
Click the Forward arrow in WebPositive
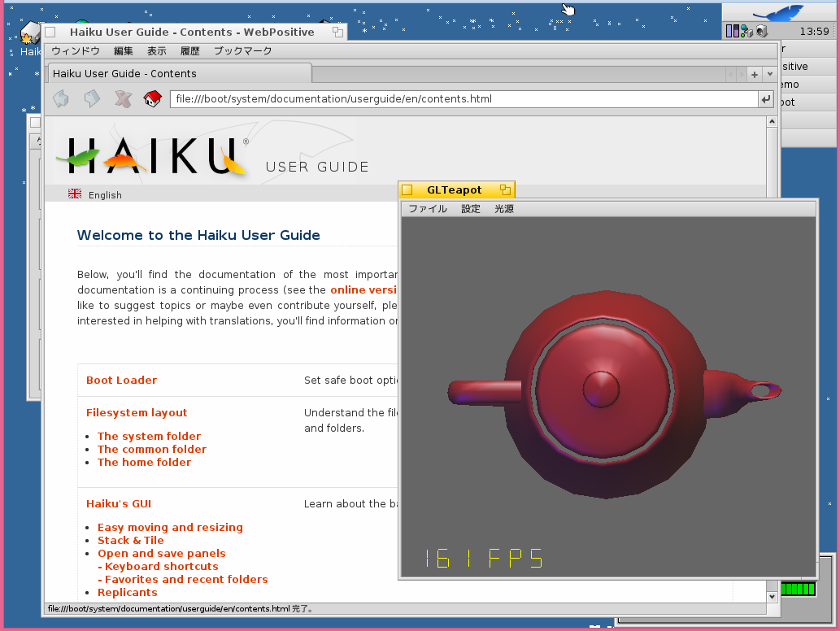92,99
